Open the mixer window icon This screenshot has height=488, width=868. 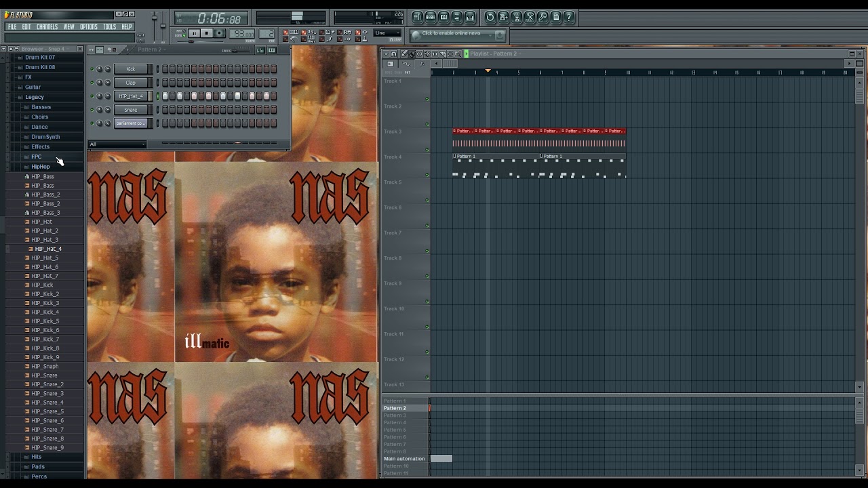click(470, 17)
